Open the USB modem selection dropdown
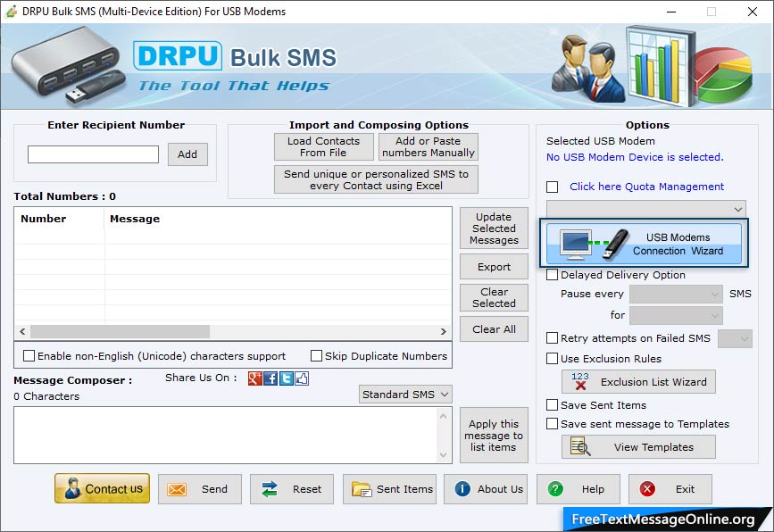Image resolution: width=774 pixels, height=532 pixels. (x=646, y=209)
